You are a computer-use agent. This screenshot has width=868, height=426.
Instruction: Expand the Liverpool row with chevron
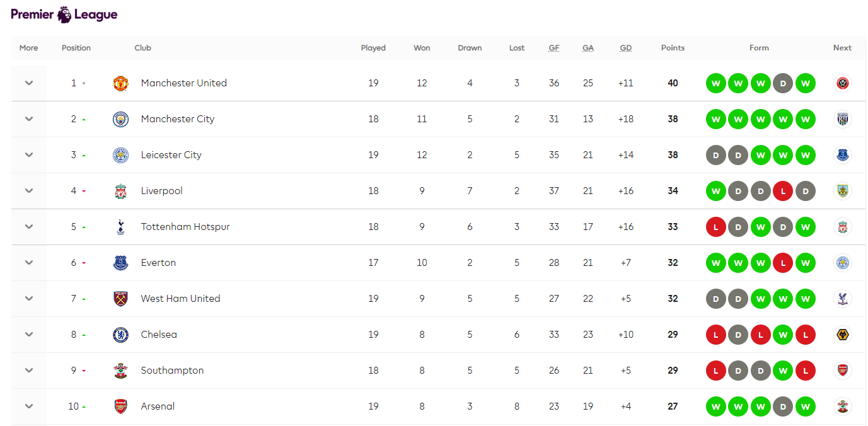coord(29,191)
